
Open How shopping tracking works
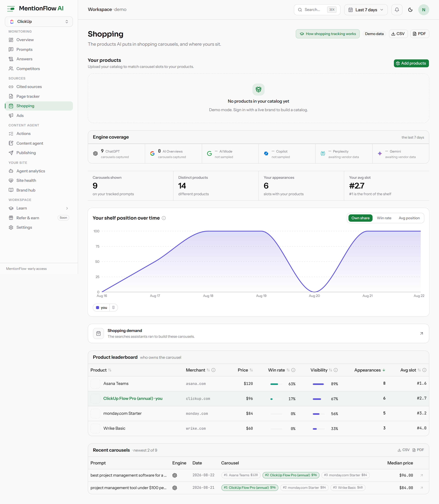[328, 34]
